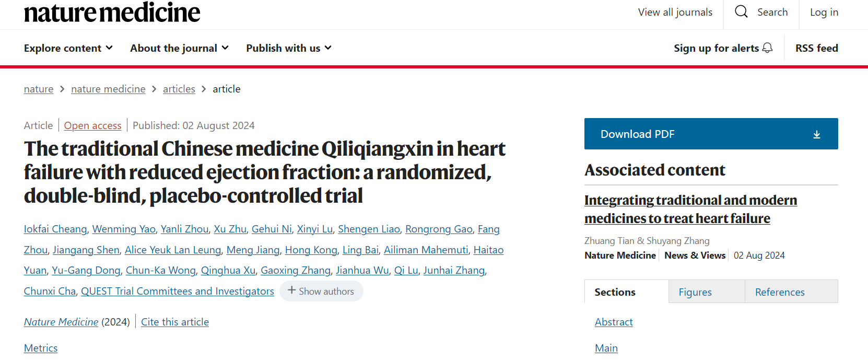Switch to the References tab

coord(780,292)
